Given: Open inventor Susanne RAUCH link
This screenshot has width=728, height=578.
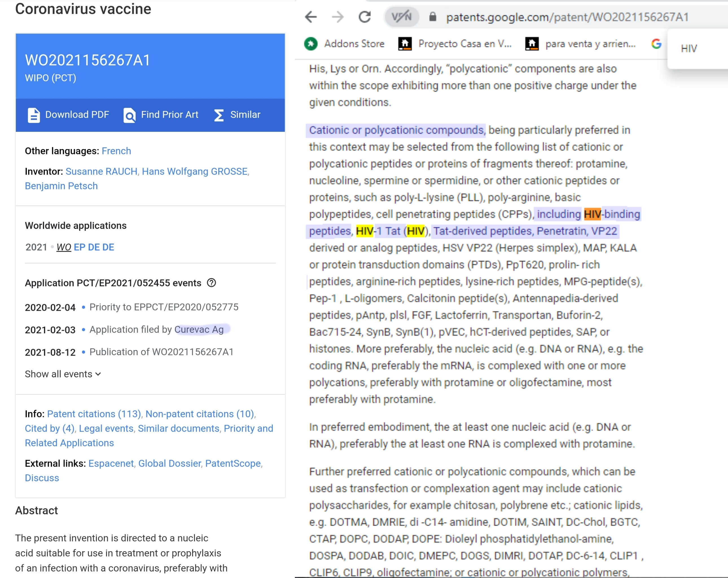Looking at the screenshot, I should tap(101, 172).
